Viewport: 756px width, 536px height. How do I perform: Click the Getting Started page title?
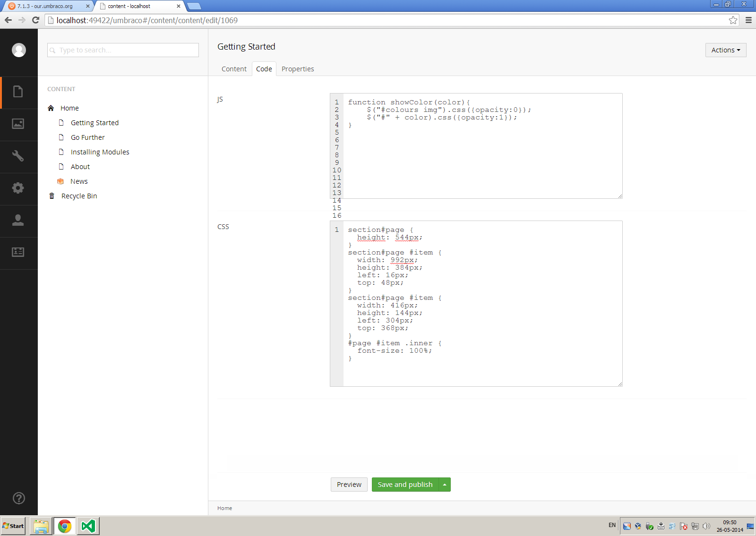click(x=246, y=46)
